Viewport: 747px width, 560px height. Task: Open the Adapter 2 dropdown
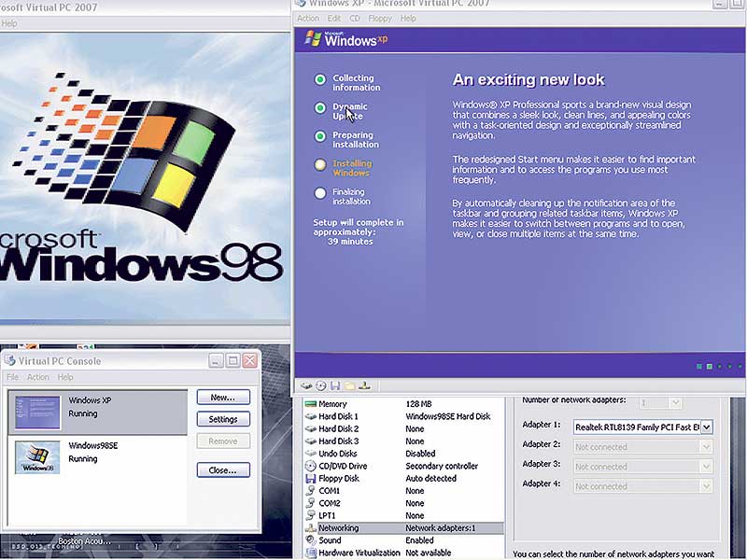click(707, 447)
